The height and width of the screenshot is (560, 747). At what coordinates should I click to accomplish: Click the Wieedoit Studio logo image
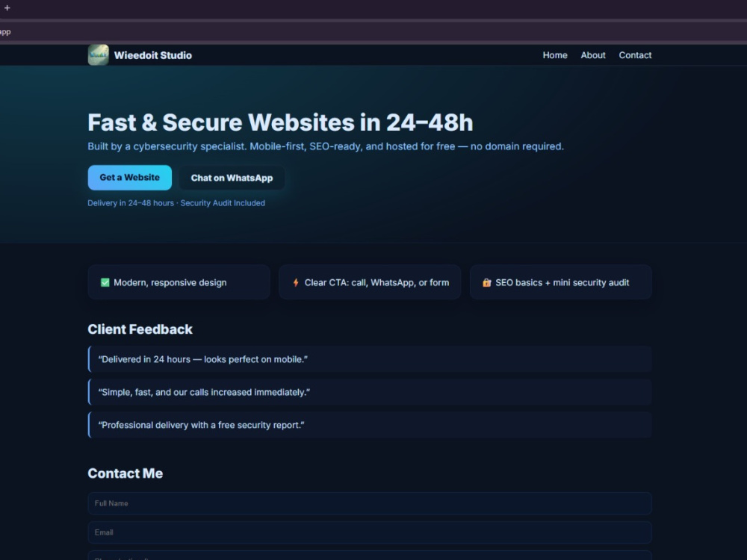pyautogui.click(x=98, y=55)
